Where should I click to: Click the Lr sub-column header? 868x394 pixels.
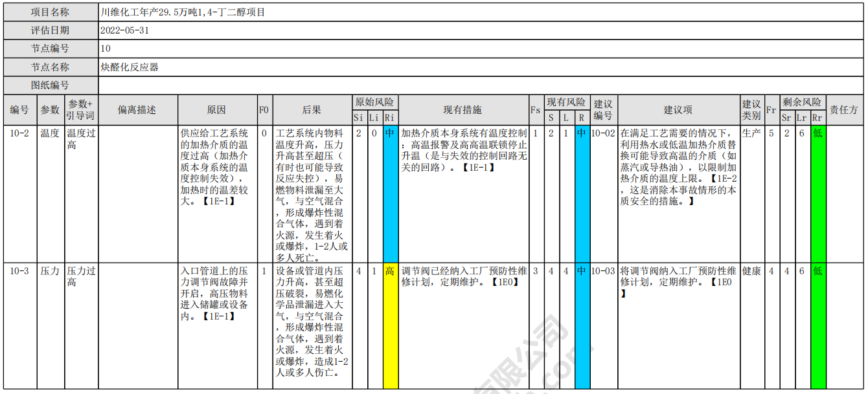[x=802, y=118]
